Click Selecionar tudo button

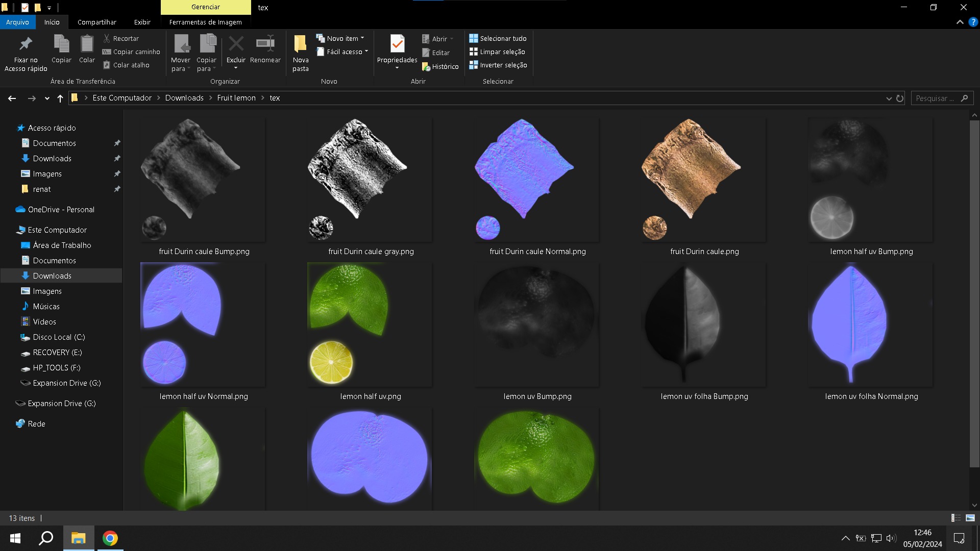[x=498, y=38]
